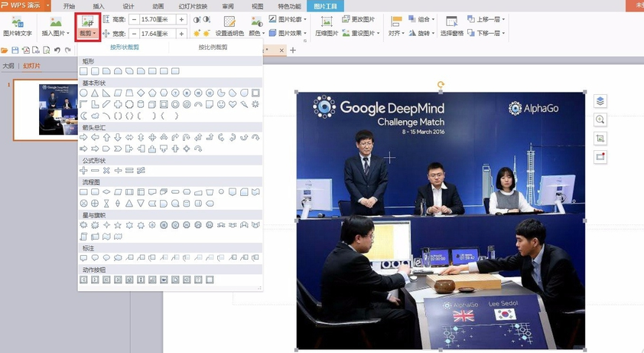Screen dimensions: 644x353
Task: Click the layers icon beside the image
Action: (600, 101)
